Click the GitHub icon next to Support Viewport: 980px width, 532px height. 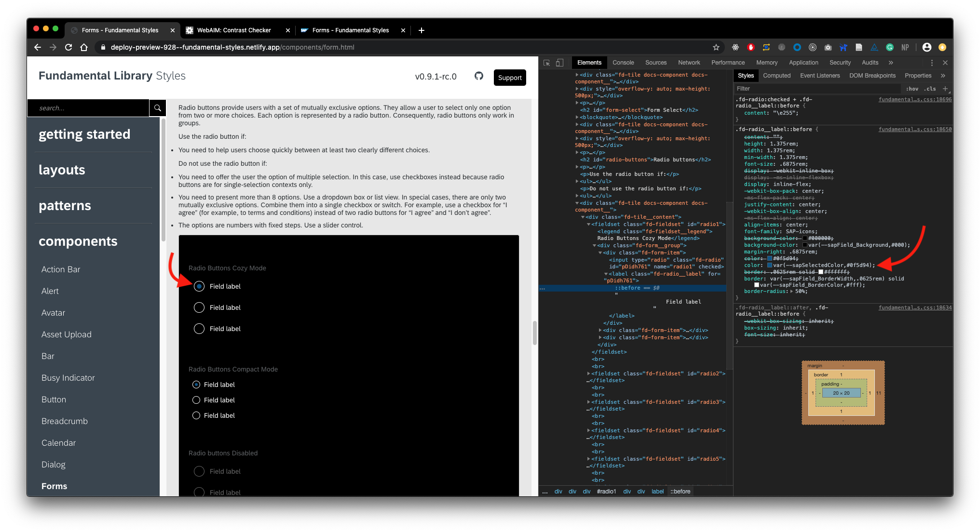coord(479,76)
